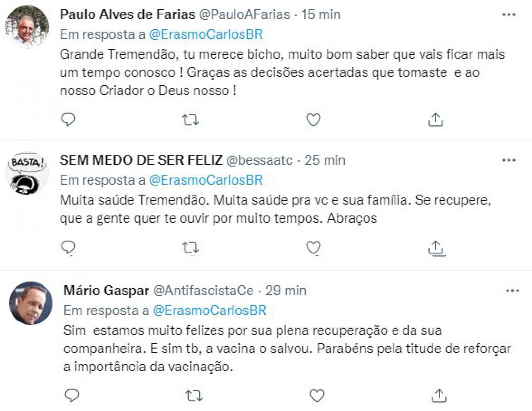This screenshot has width=532, height=411.
Task: Reply to SEM MEDO DE SER FELIZ tweet
Action: pyautogui.click(x=68, y=247)
